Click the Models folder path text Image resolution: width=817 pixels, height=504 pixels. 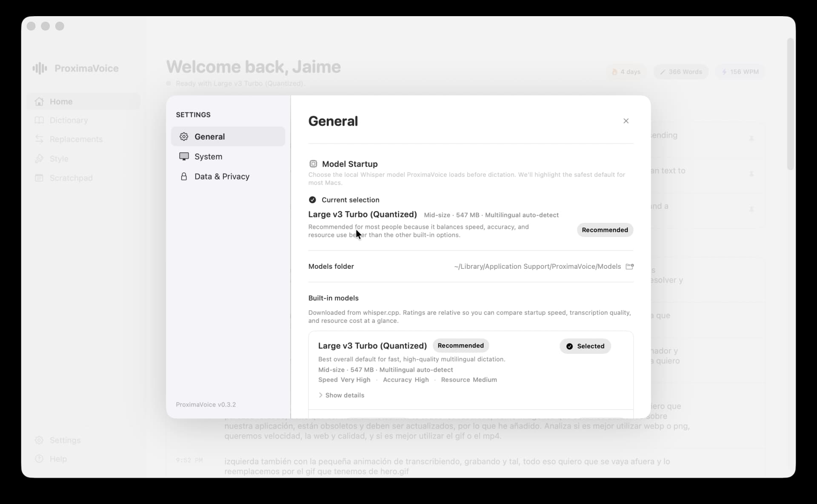tap(537, 267)
